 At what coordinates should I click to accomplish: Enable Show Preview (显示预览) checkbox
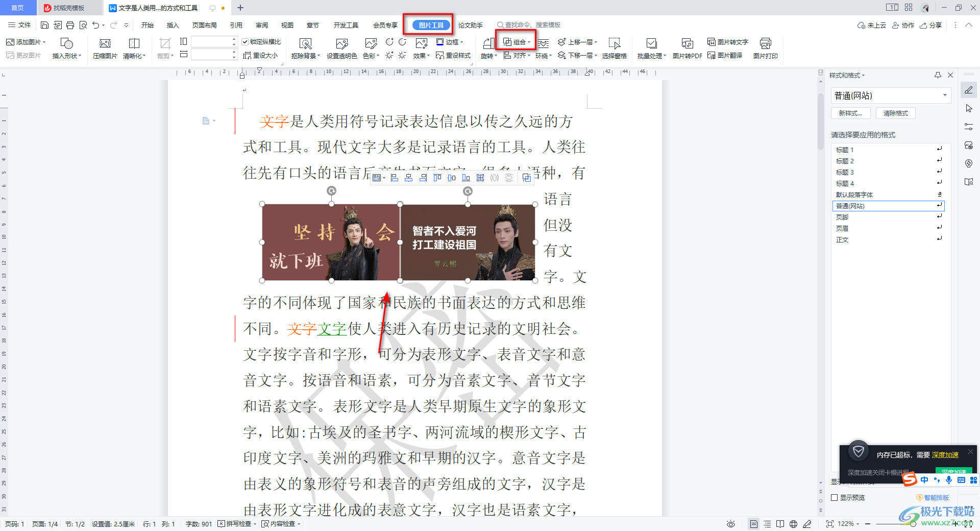[x=835, y=497]
